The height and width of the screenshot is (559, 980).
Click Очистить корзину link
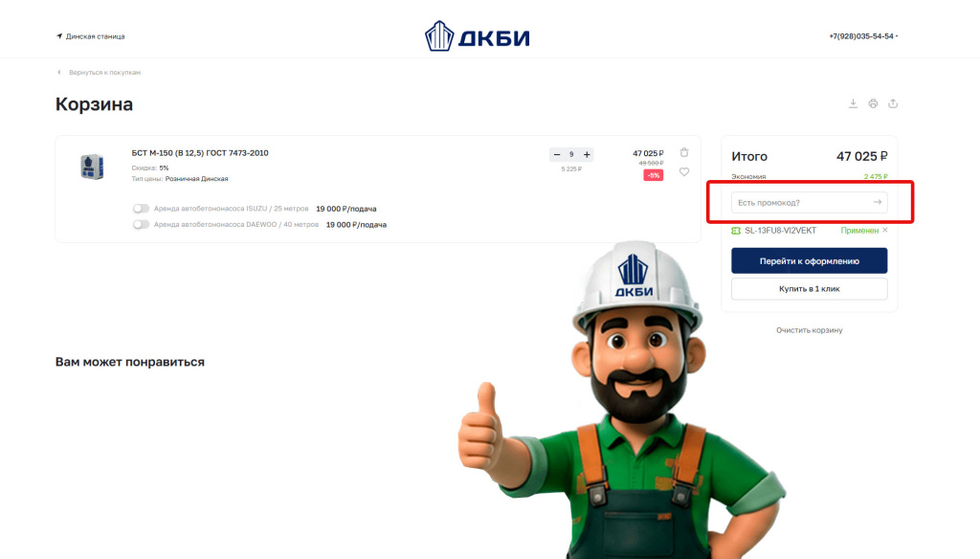tap(810, 330)
